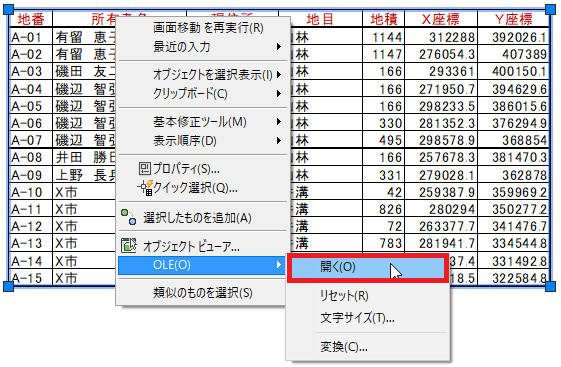Select the highlighted OLE(O) menu item
Image resolution: width=561 pixels, height=367 pixels.
click(x=202, y=265)
